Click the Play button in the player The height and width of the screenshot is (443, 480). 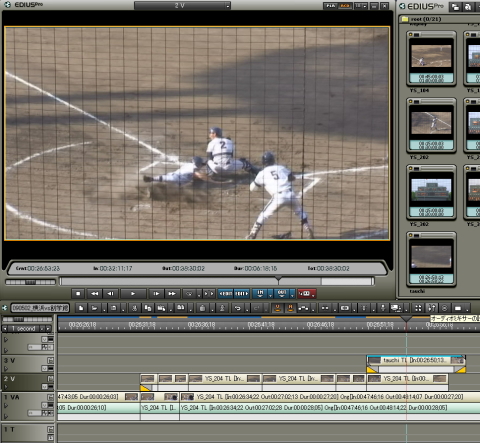133,294
